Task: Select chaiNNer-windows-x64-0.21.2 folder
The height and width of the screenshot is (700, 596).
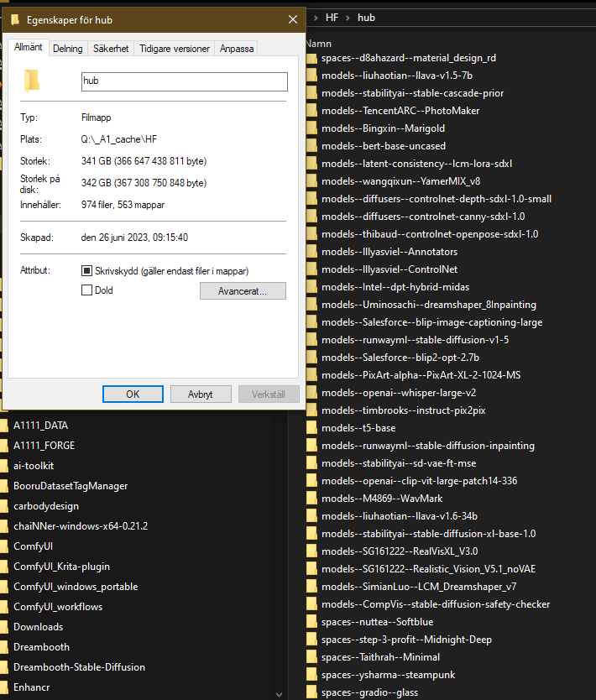Action: [81, 526]
